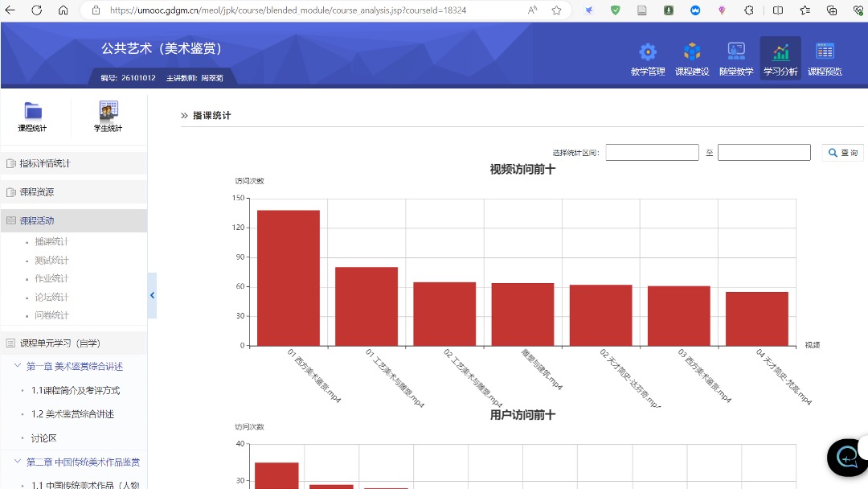Open the chat assistant bubble icon
This screenshot has width=868, height=489.
846,458
